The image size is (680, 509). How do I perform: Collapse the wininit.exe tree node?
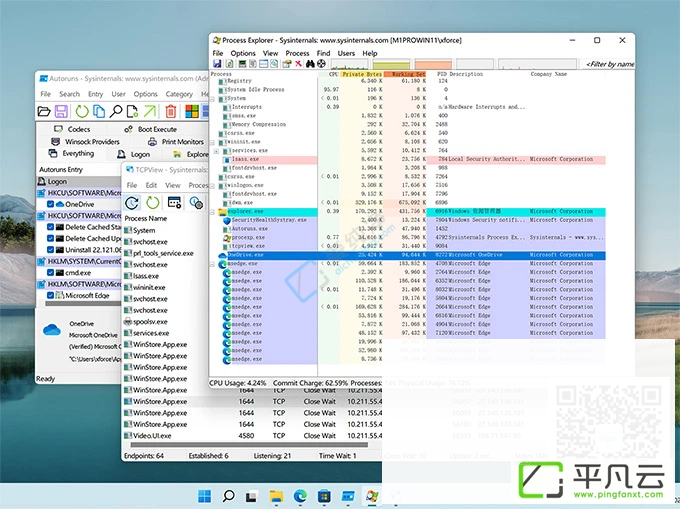212,142
